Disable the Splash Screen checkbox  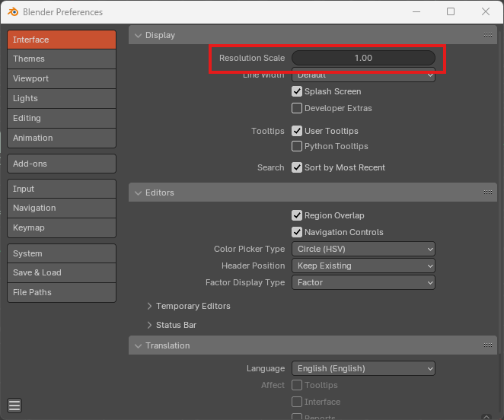click(297, 91)
